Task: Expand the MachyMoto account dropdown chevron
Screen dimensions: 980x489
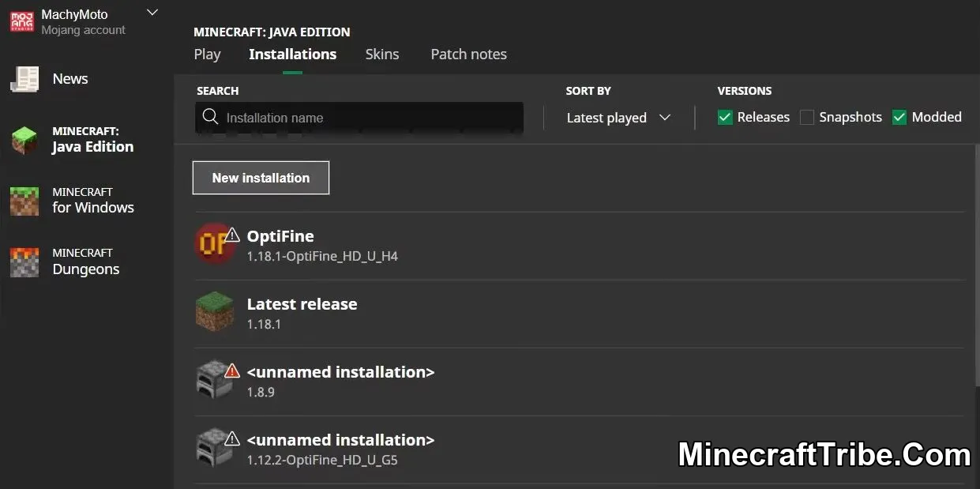Action: pyautogui.click(x=153, y=13)
